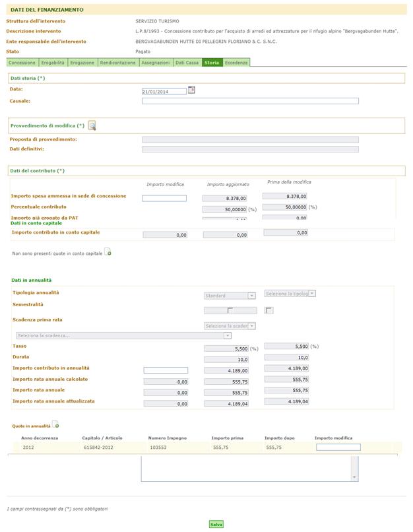Click Percentuale contributo aggiornato field 50,00000

tap(224, 210)
